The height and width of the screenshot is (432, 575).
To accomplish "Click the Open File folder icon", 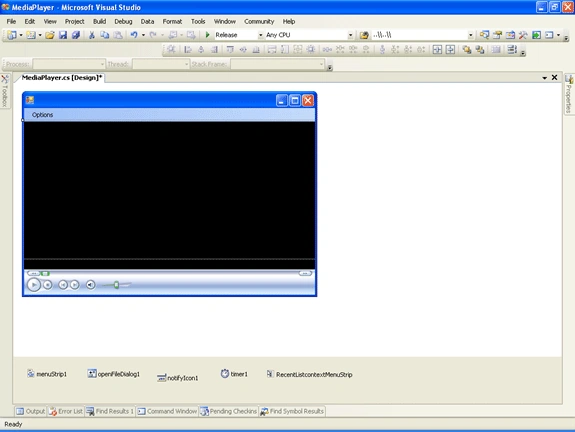I will (50, 35).
